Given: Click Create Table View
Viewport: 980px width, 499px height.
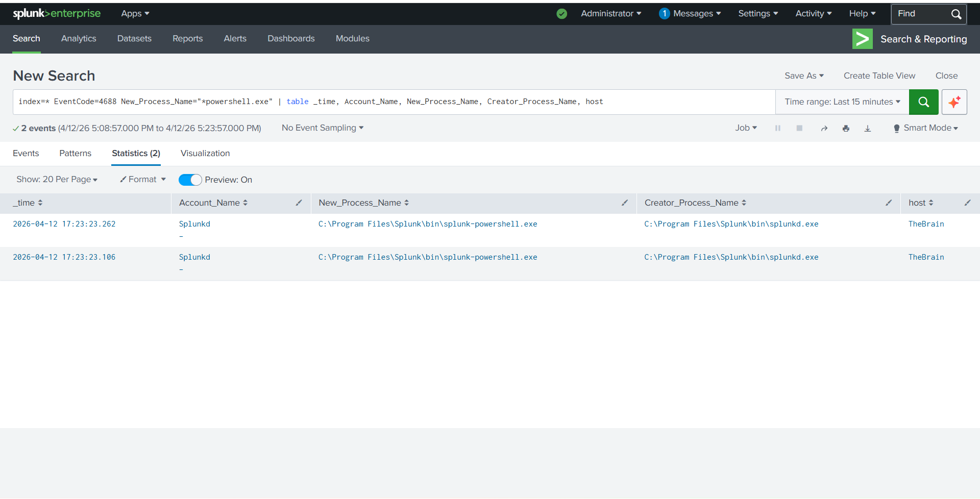Looking at the screenshot, I should pyautogui.click(x=879, y=76).
